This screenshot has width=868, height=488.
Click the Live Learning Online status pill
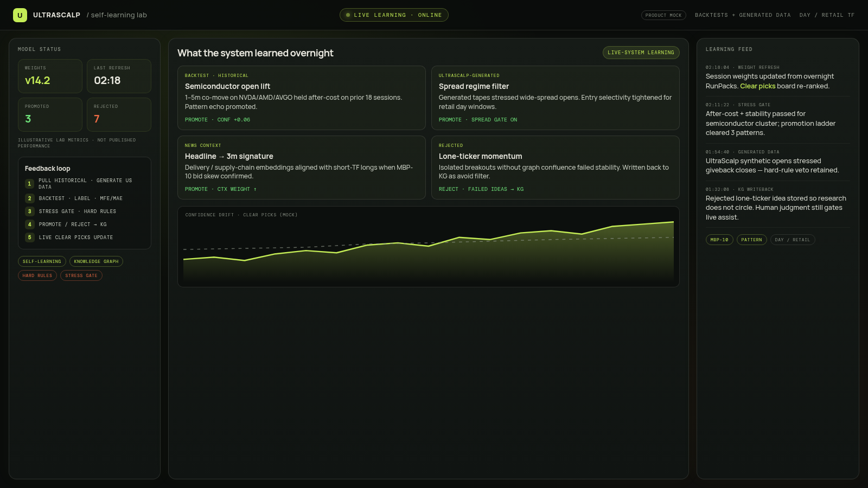(394, 15)
